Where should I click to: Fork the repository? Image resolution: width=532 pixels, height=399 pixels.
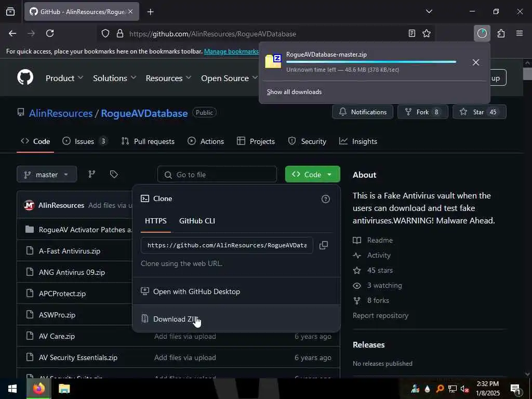pyautogui.click(x=422, y=112)
